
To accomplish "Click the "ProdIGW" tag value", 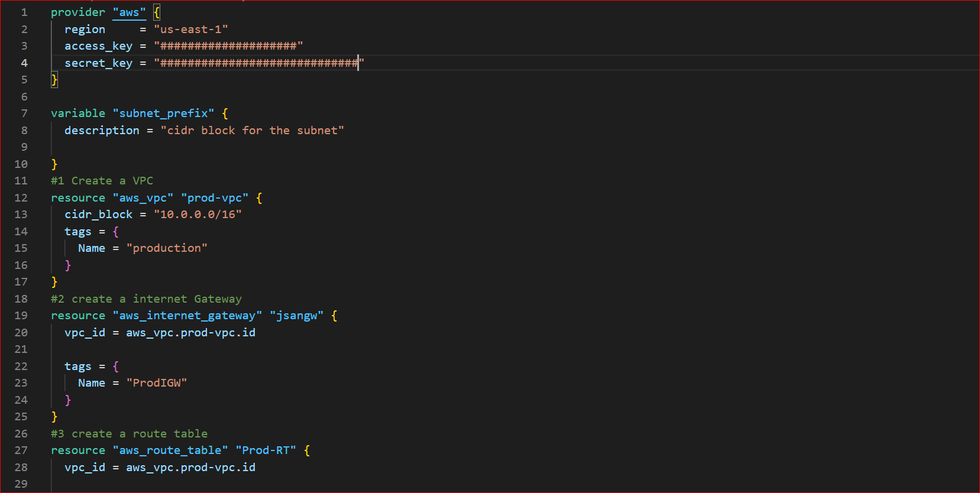I will tap(157, 382).
